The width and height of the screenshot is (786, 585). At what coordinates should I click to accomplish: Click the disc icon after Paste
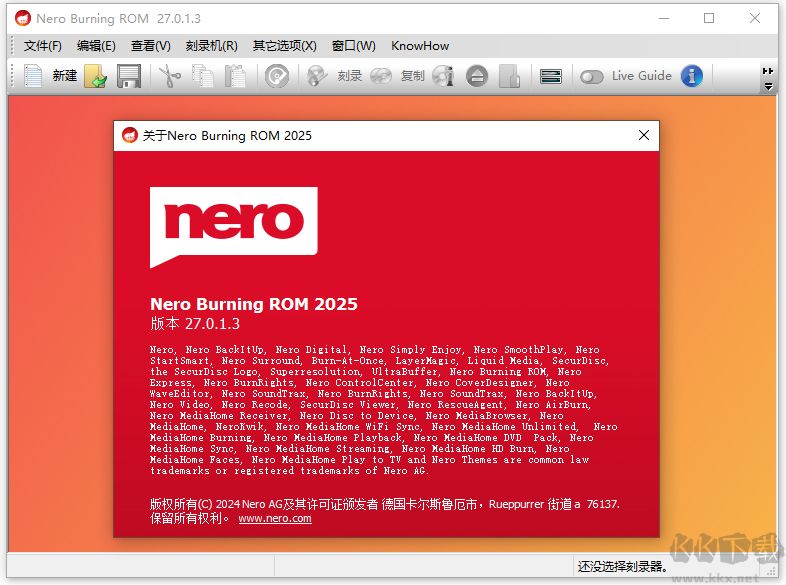[277, 76]
